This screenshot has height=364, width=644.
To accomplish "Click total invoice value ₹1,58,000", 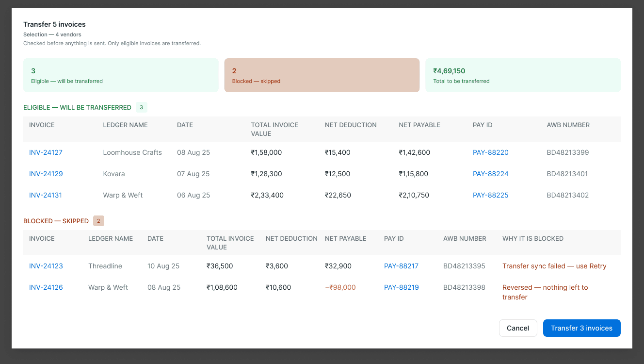I will (266, 152).
